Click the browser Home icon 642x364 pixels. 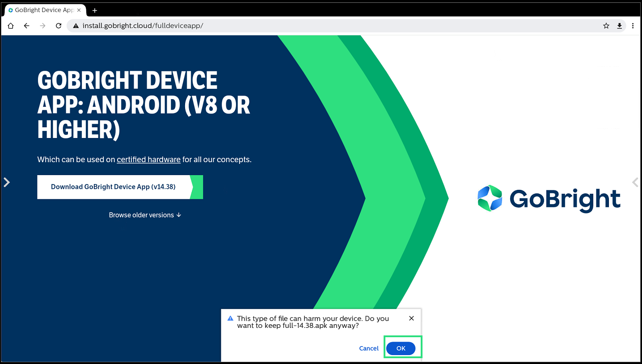(x=11, y=26)
